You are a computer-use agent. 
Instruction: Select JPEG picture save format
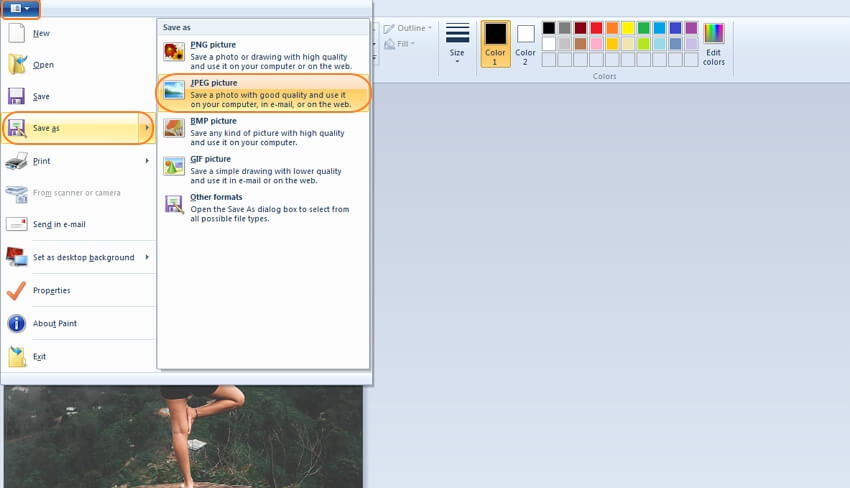point(263,93)
